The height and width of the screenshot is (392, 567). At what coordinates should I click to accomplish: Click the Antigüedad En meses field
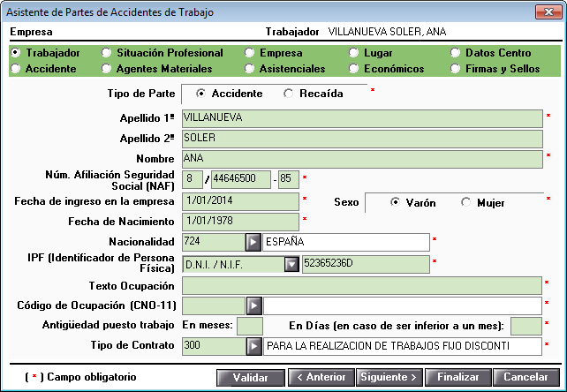250,326
